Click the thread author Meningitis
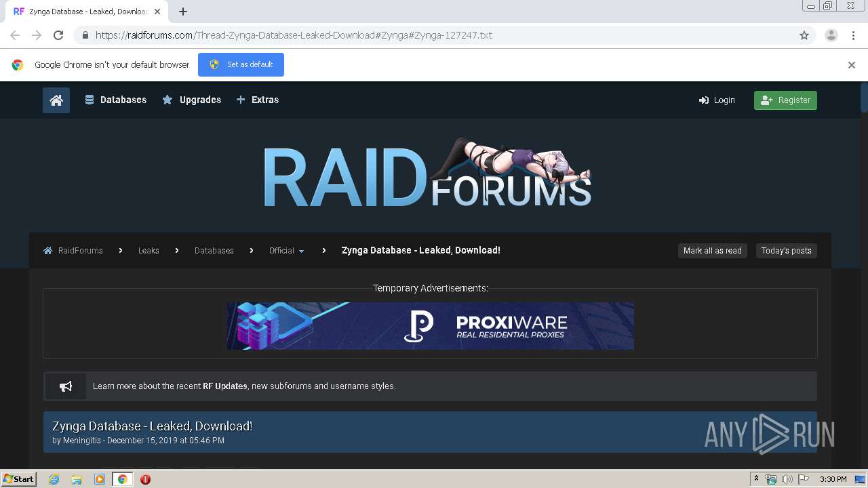The image size is (868, 488). [x=82, y=441]
